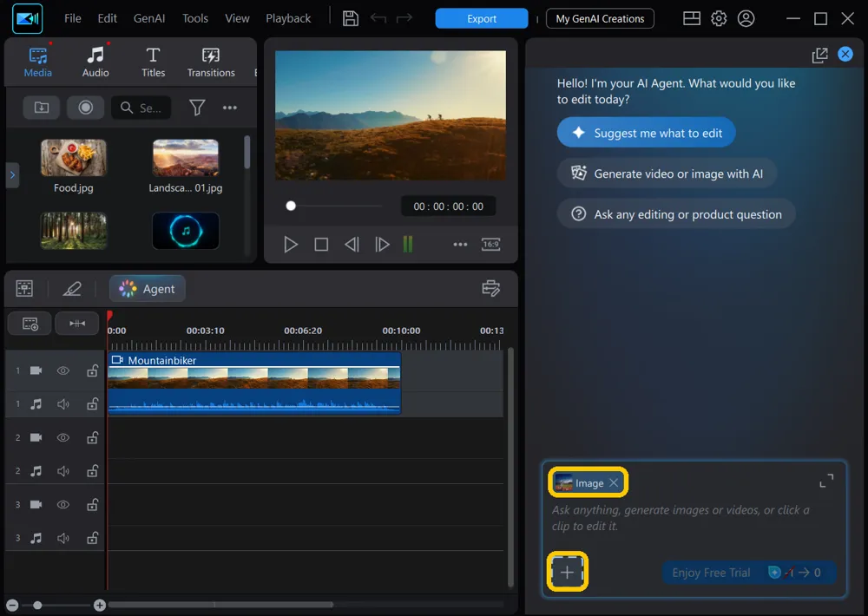Select the Food.jpg thumbnail

74,158
